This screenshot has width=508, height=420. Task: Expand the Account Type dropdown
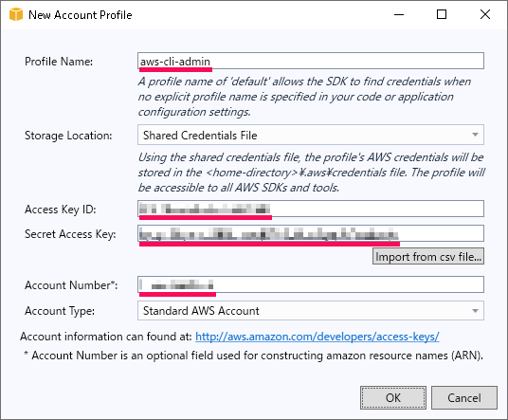[311, 311]
